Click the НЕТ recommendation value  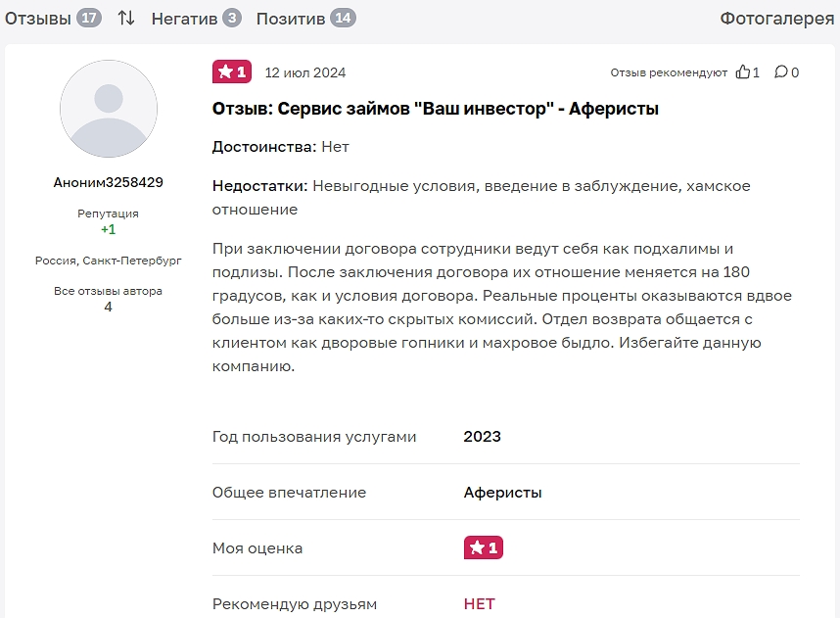point(480,603)
